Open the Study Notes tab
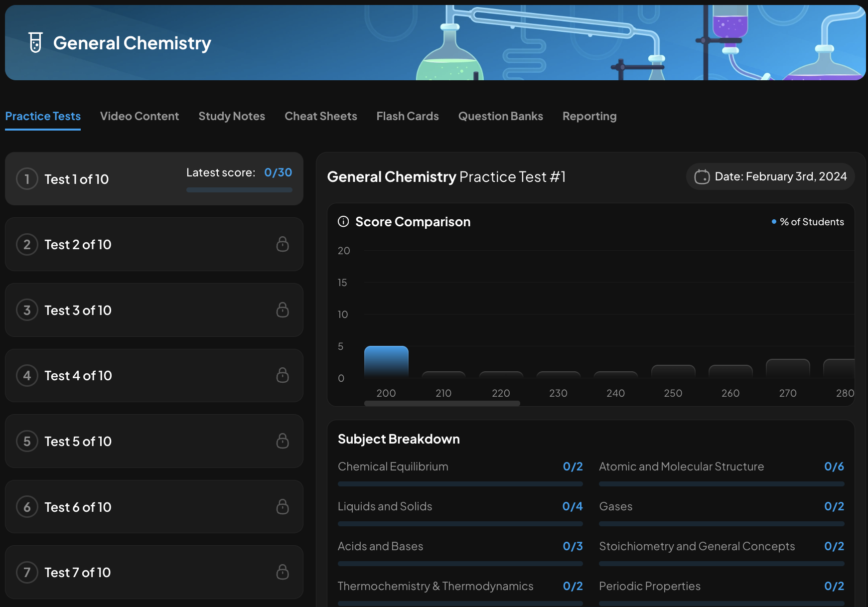 tap(232, 116)
